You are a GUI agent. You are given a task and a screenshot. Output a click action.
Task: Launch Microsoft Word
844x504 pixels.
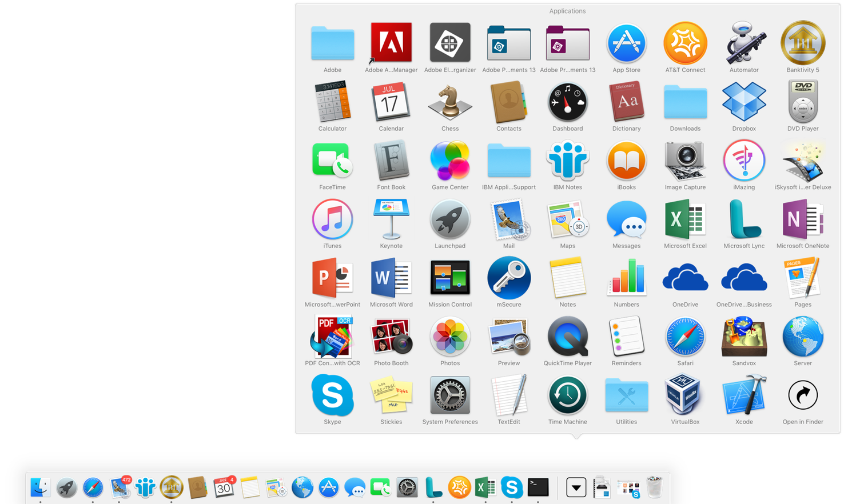click(391, 278)
